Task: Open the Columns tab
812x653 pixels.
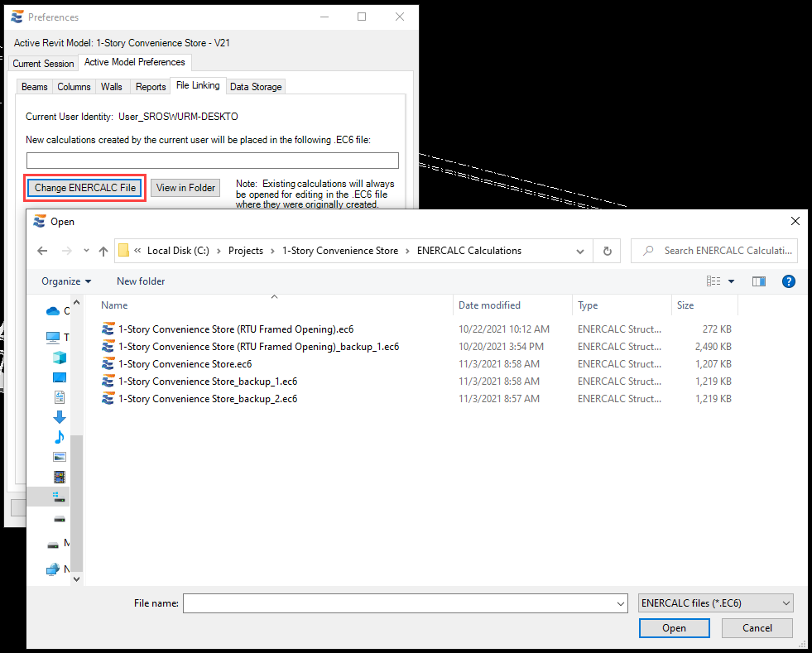Action: 74,86
